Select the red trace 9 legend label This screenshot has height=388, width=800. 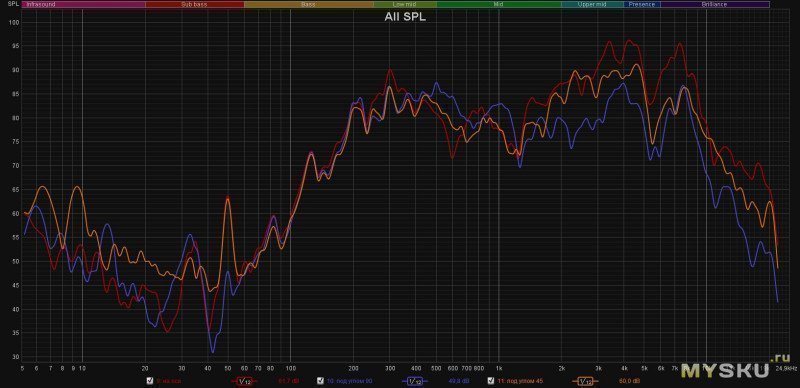(x=168, y=381)
